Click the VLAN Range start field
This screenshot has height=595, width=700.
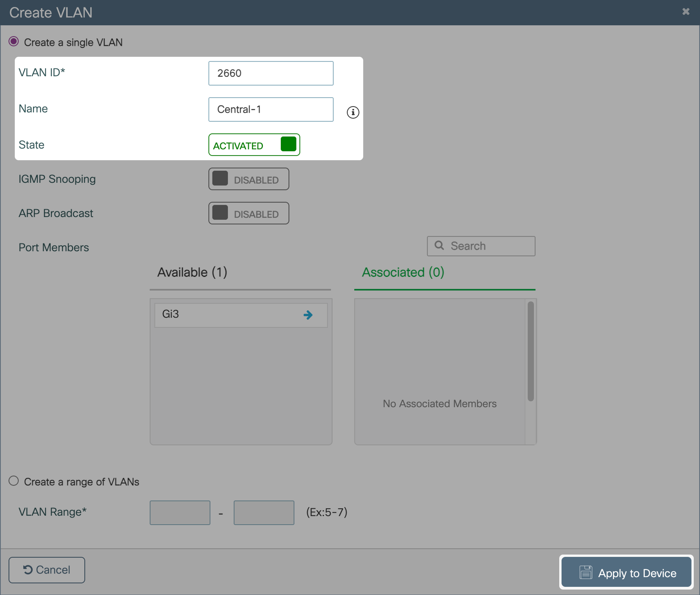pyautogui.click(x=180, y=513)
